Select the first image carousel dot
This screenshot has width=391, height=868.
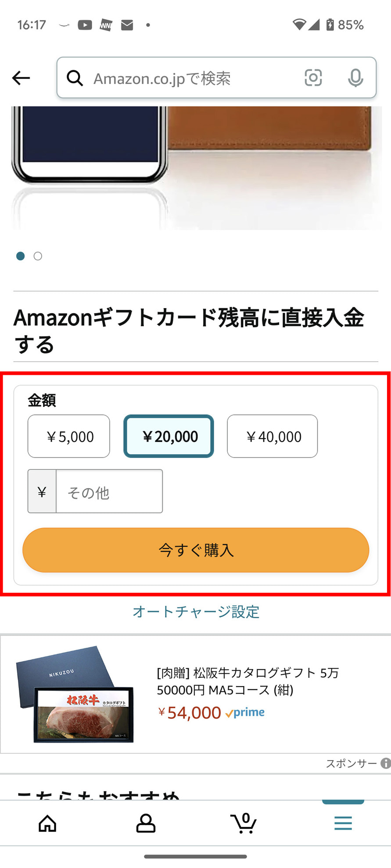click(x=20, y=256)
